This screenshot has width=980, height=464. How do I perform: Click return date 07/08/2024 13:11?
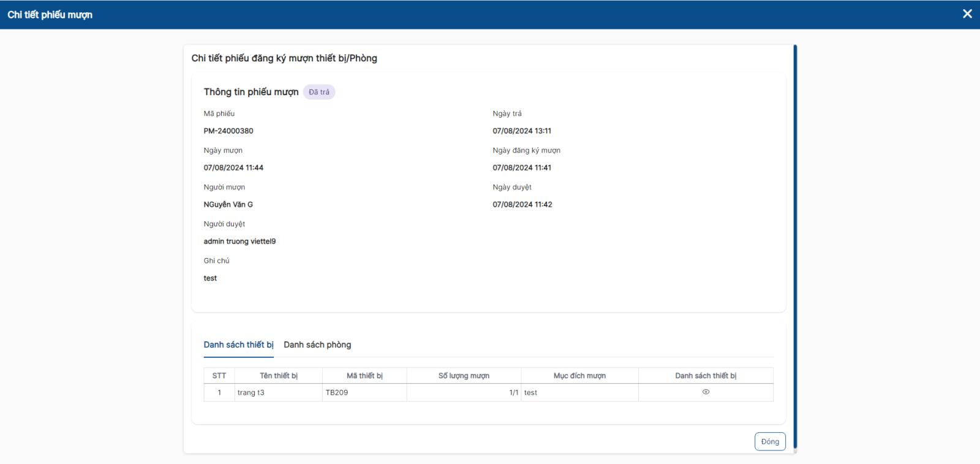coord(522,131)
